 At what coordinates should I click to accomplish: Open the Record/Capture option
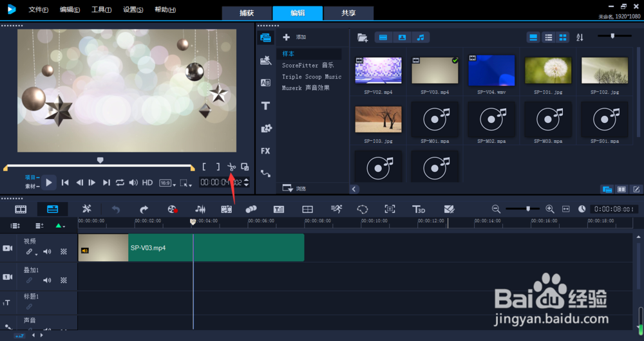[x=173, y=209]
